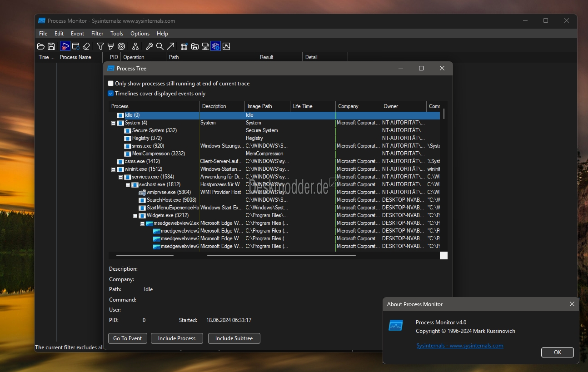Viewport: 588px width, 372px height.
Task: Open the Filter menu
Action: point(97,34)
